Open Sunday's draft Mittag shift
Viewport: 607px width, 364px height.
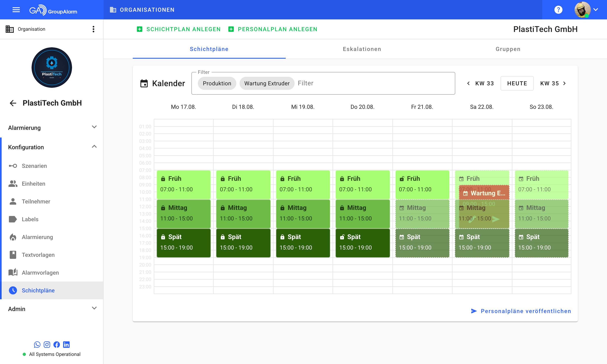[541, 214]
